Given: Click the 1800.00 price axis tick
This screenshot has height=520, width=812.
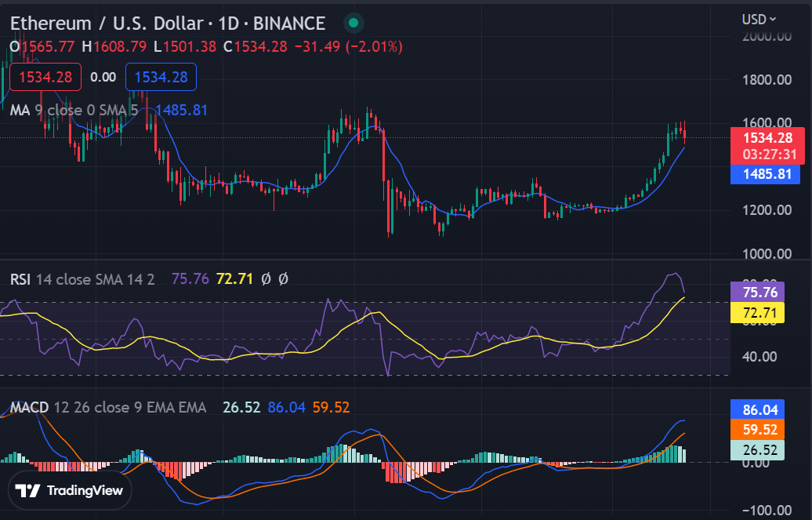Looking at the screenshot, I should coord(767,80).
